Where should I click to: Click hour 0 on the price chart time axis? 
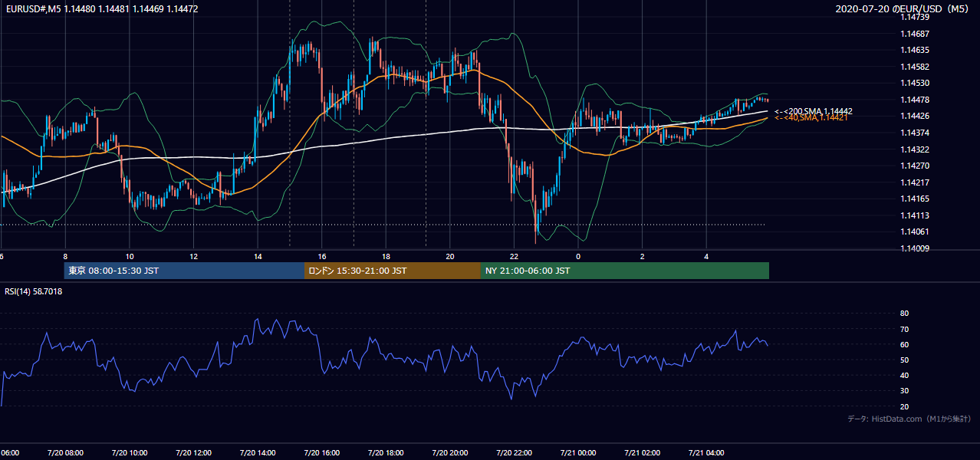click(578, 256)
